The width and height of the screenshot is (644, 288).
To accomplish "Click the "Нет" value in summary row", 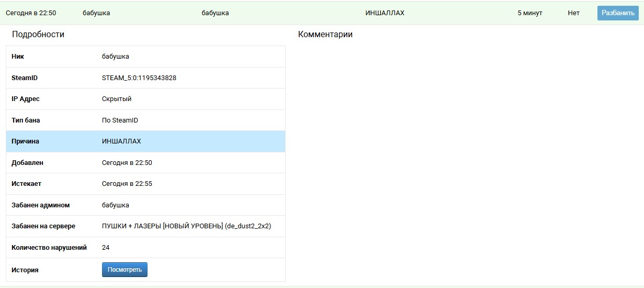I will pyautogui.click(x=573, y=13).
